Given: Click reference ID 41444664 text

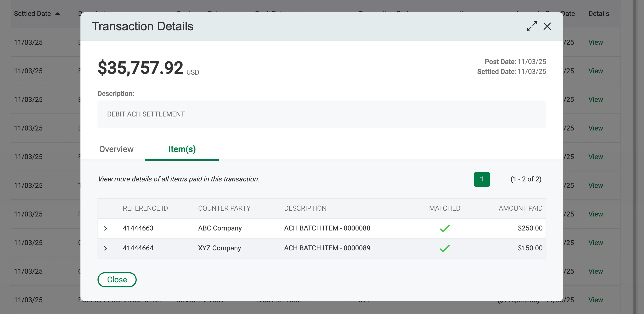Looking at the screenshot, I should (138, 248).
